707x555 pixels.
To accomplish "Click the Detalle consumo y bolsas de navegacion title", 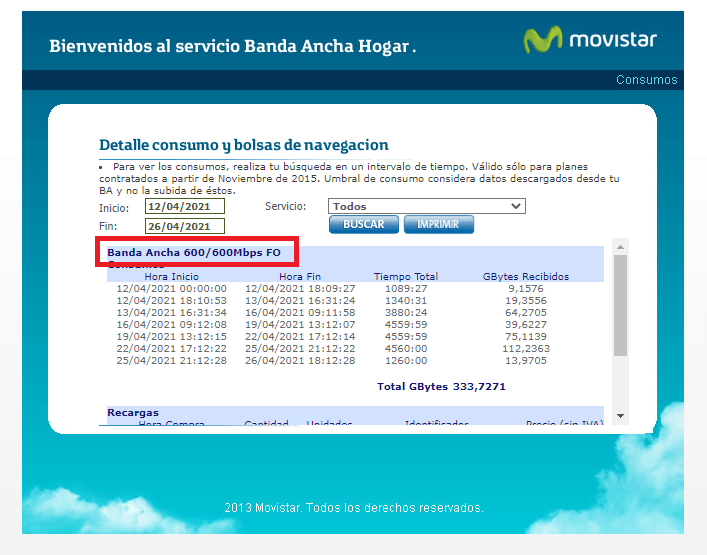I will click(x=243, y=145).
